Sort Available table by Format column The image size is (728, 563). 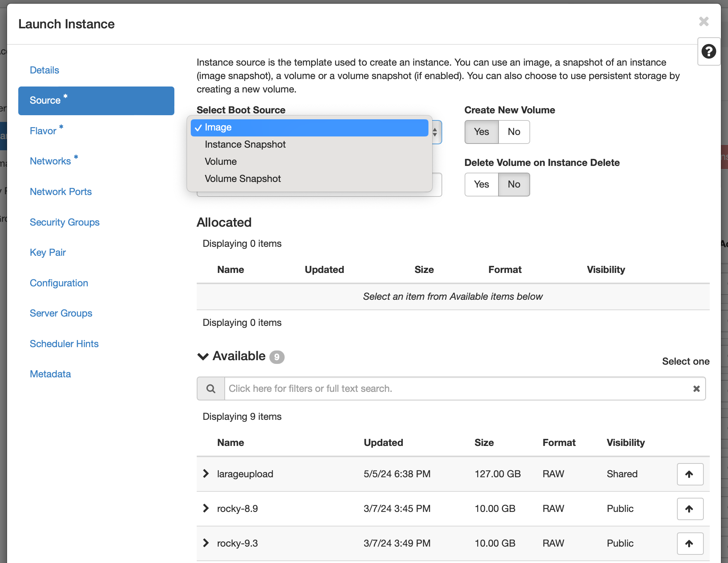pyautogui.click(x=559, y=443)
